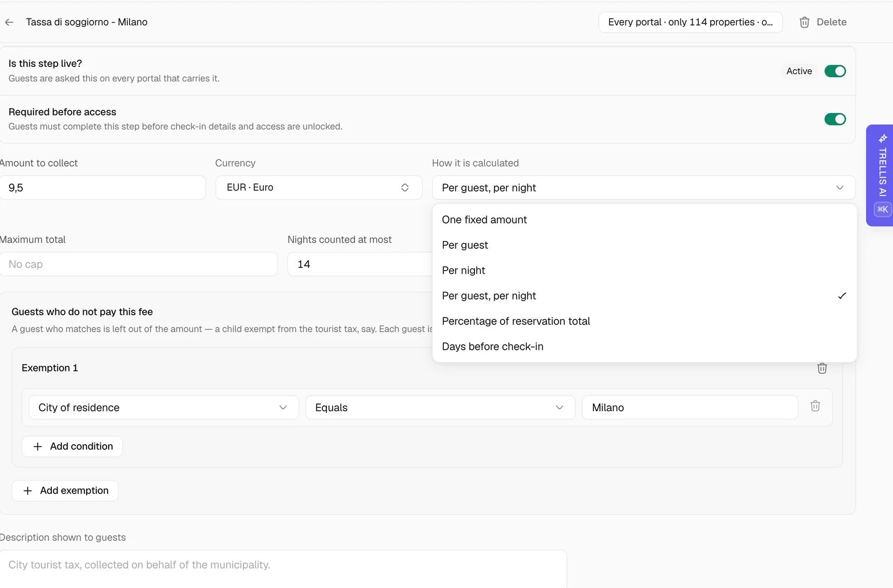Click the Tassa di soggiorno - Milano title
893x588 pixels.
(x=87, y=22)
